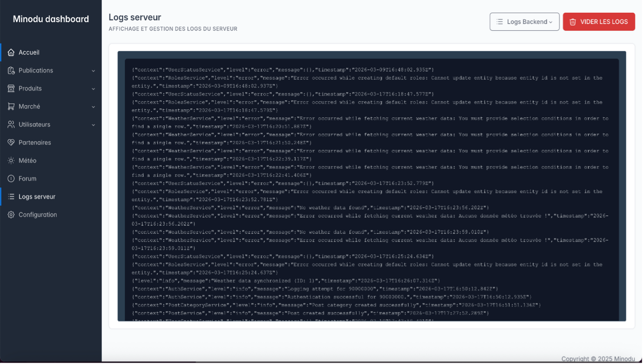The height and width of the screenshot is (364, 643).
Task: Open the Logs Backend dropdown
Action: (x=525, y=22)
